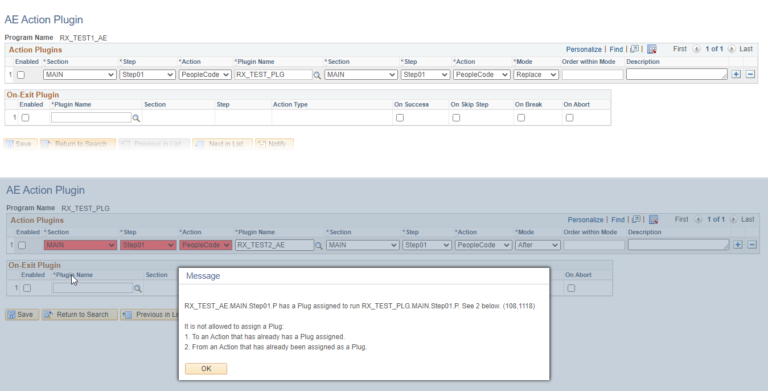768x391 pixels.
Task: Open lookup beside RX_TEST2_AE plugin name
Action: point(319,245)
